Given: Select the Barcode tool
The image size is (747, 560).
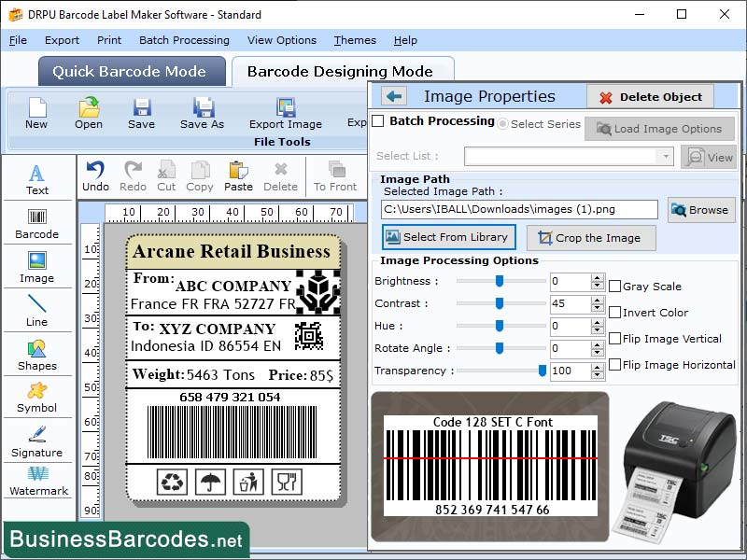Looking at the screenshot, I should tap(37, 222).
